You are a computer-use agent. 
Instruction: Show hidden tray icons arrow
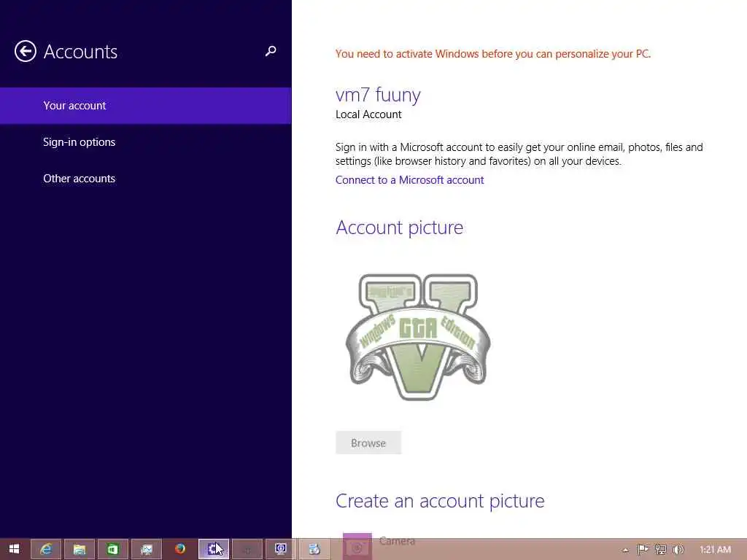625,550
